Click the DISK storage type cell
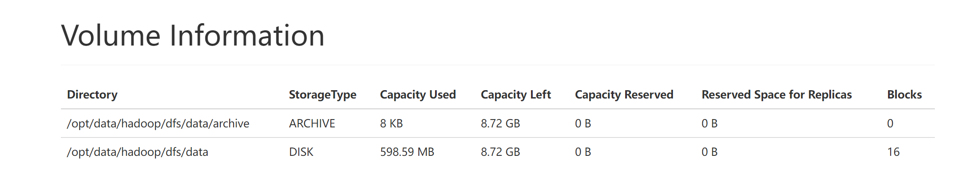The height and width of the screenshot is (183, 980). 301,152
